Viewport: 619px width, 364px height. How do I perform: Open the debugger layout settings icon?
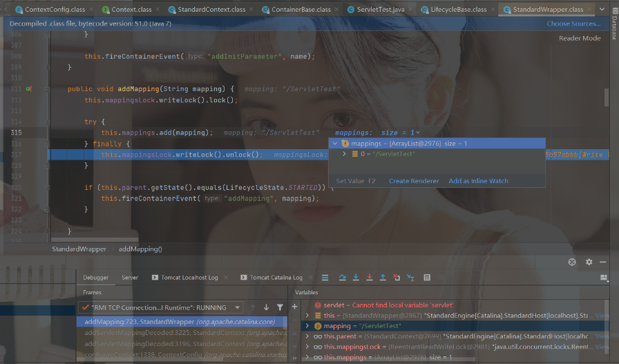pyautogui.click(x=604, y=278)
